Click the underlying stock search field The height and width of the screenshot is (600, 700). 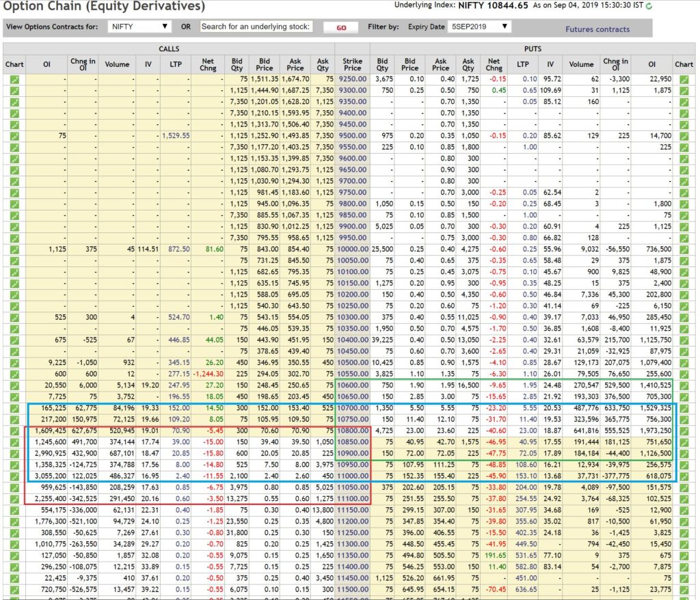point(256,27)
